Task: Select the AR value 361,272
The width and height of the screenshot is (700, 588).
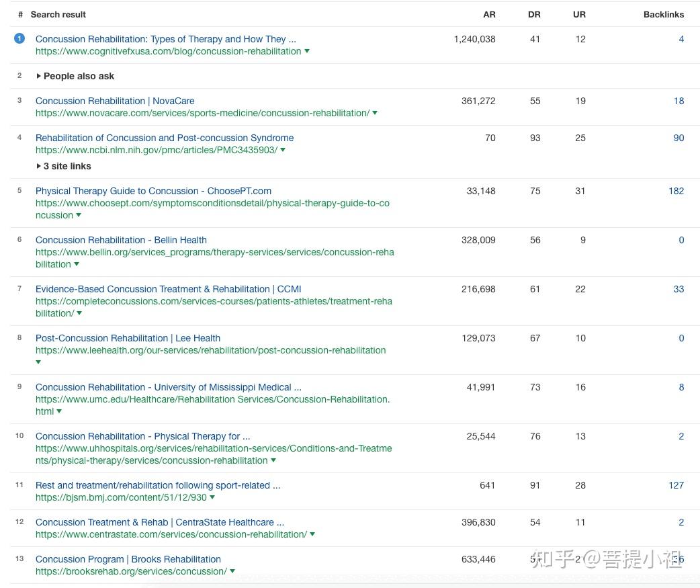Action: [x=478, y=101]
